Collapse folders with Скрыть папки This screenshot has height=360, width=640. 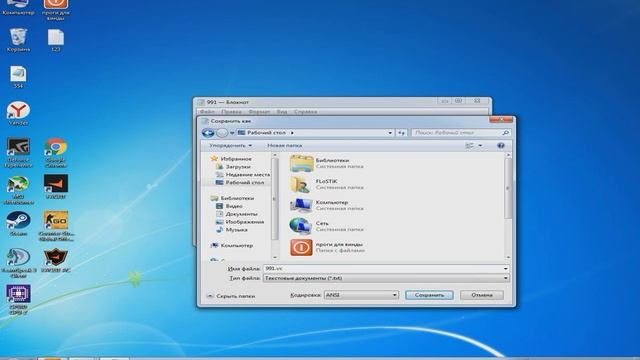pos(231,296)
